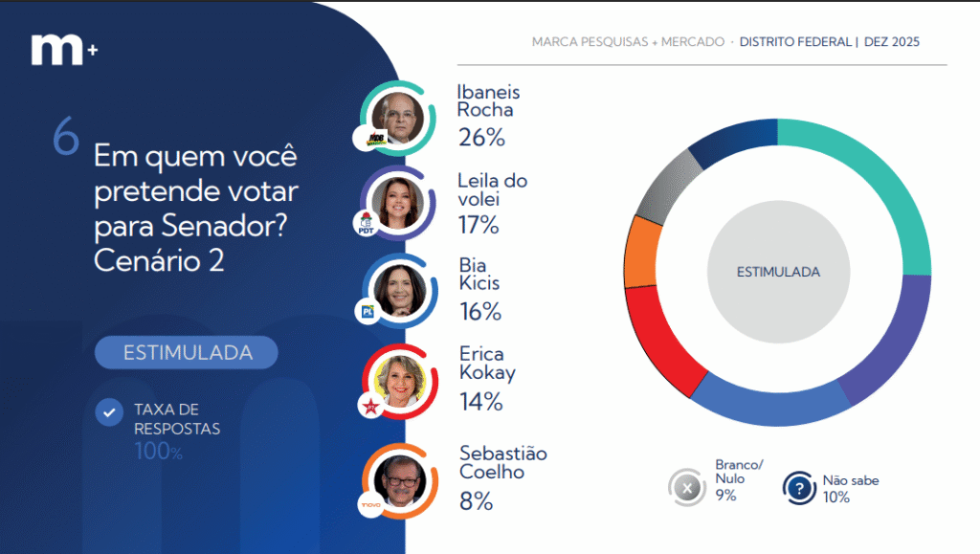Select Ibaneis Rocha's photo

coord(399,118)
